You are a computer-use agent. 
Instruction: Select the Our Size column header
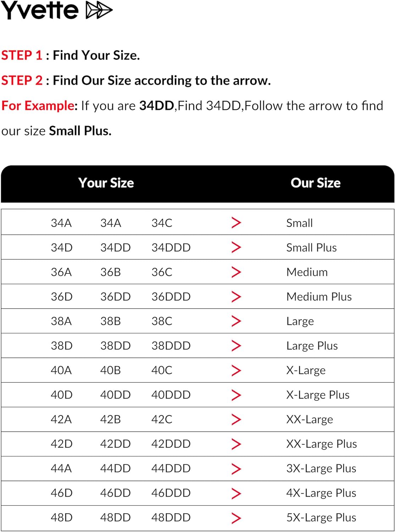coord(316,183)
